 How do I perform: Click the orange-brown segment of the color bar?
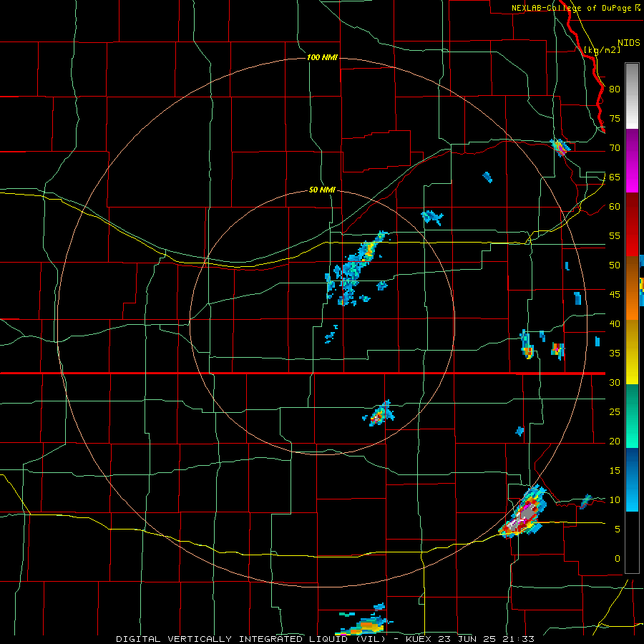(x=632, y=288)
